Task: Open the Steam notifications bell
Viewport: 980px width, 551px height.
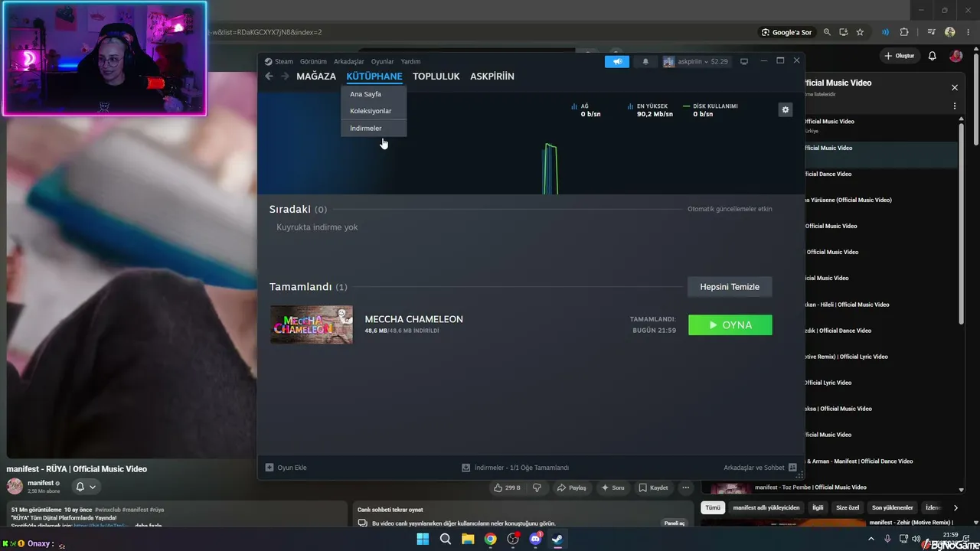Action: click(x=645, y=61)
